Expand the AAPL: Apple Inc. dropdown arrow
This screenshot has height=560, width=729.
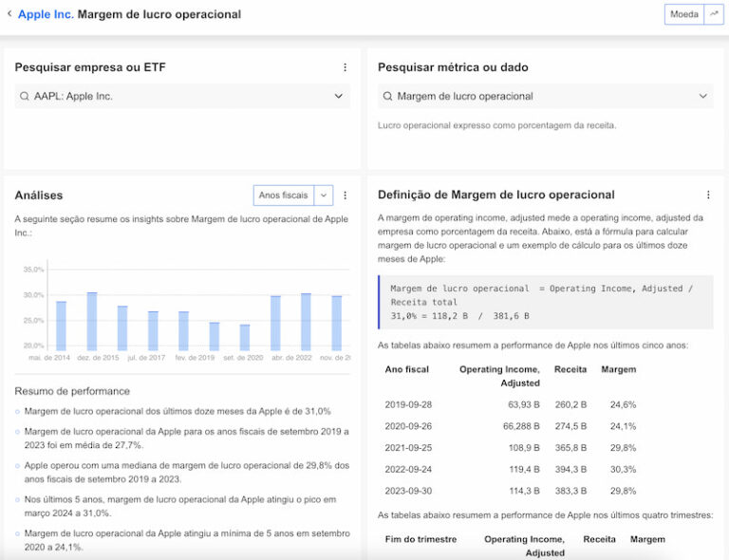pyautogui.click(x=338, y=96)
